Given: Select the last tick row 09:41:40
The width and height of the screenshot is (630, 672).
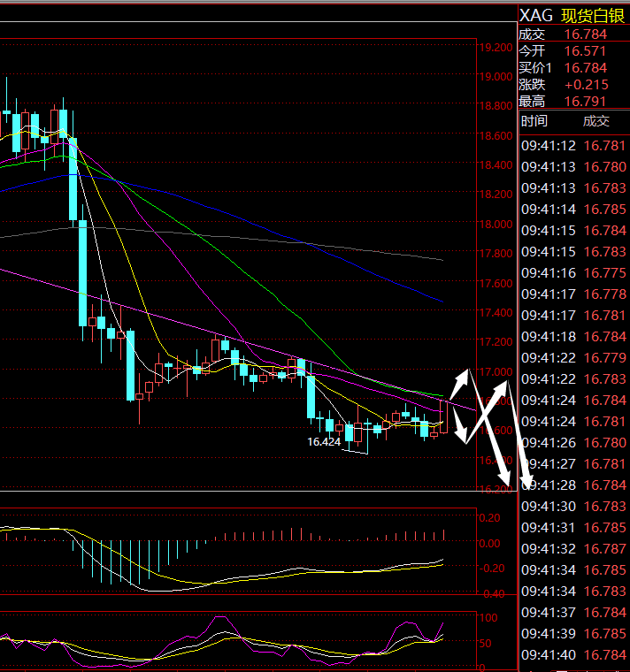Looking at the screenshot, I should 572,654.
